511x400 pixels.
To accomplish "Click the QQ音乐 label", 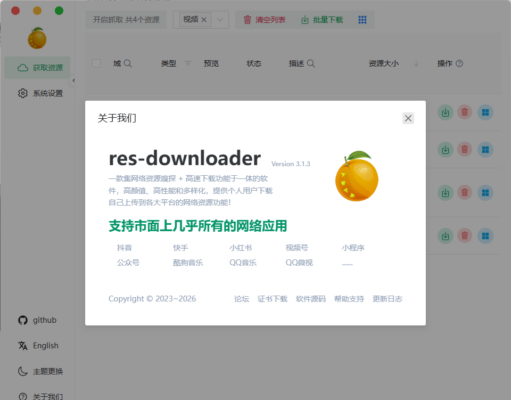I will click(x=243, y=263).
